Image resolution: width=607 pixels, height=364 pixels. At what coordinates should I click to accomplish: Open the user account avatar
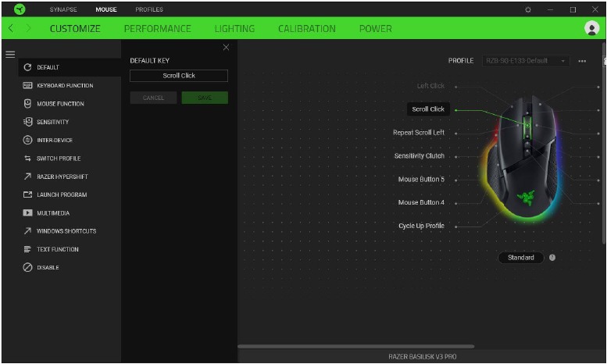coord(591,28)
